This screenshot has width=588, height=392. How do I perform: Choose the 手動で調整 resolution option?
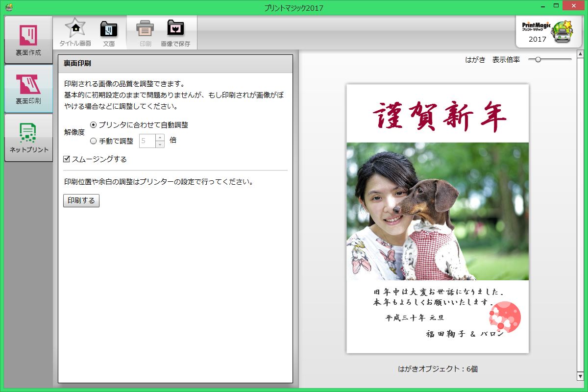tap(93, 141)
